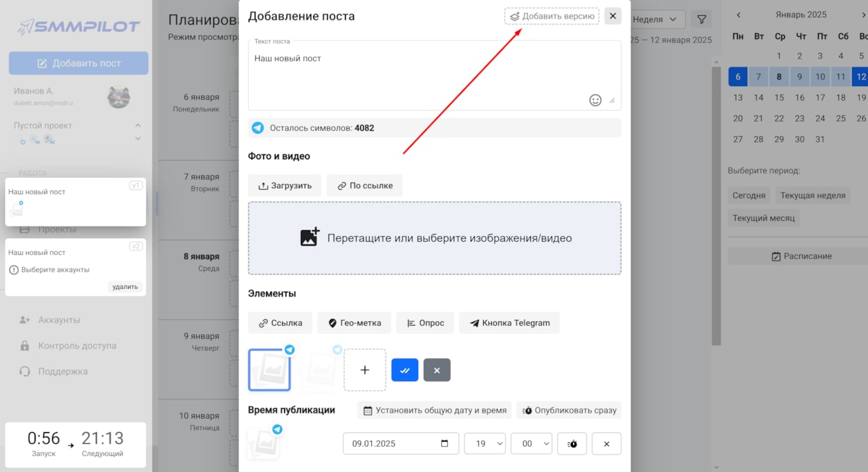Click the '6 января Понедельник' day label
Image resolution: width=868 pixels, height=472 pixels.
pyautogui.click(x=195, y=103)
